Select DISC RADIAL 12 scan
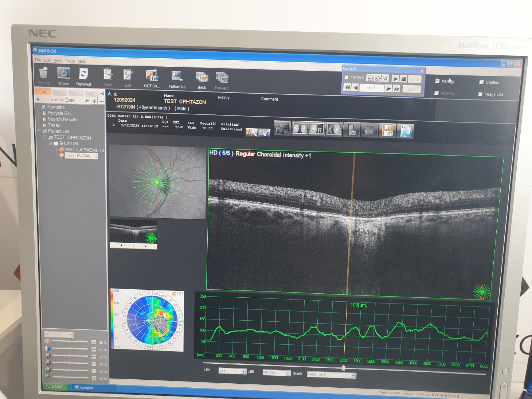532x399 pixels. click(x=81, y=156)
